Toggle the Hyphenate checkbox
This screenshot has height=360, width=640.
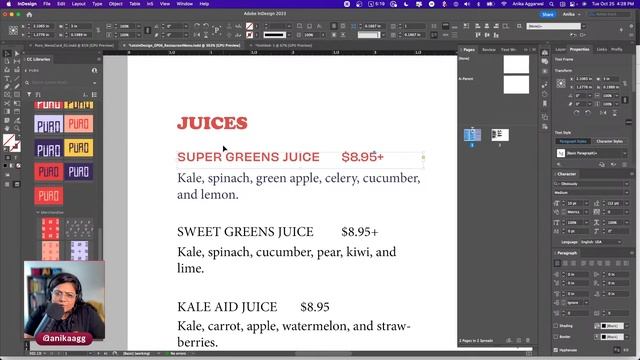point(556,350)
